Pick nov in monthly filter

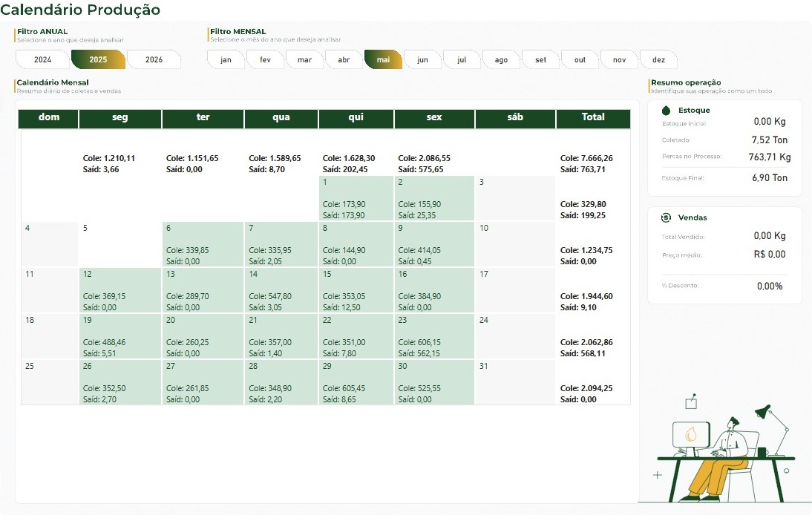pyautogui.click(x=619, y=59)
